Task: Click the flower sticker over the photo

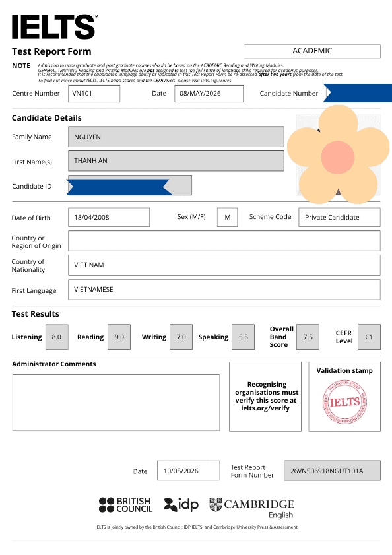Action: [x=338, y=154]
